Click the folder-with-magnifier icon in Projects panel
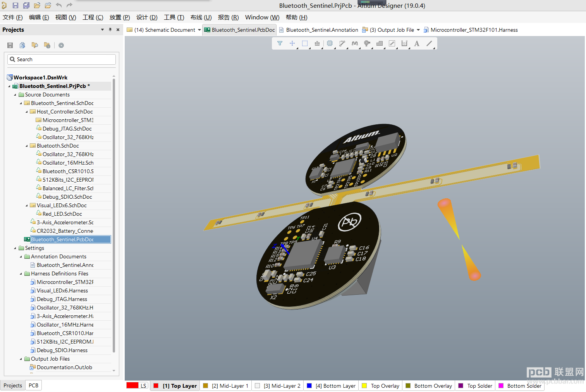 point(35,45)
